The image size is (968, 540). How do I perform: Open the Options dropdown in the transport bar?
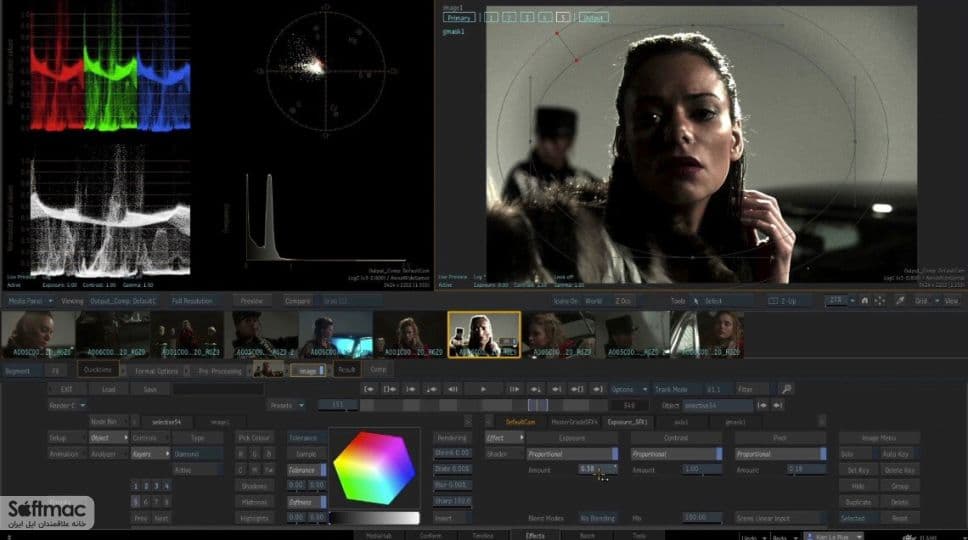tap(628, 389)
